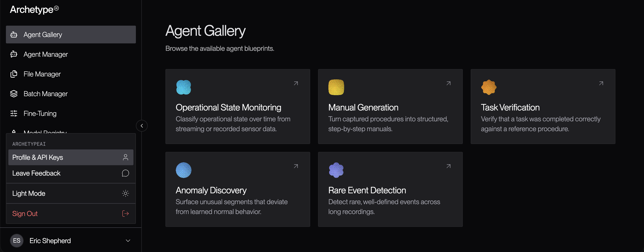Select Agent Gallery in the sidebar
The image size is (644, 252).
tap(71, 35)
